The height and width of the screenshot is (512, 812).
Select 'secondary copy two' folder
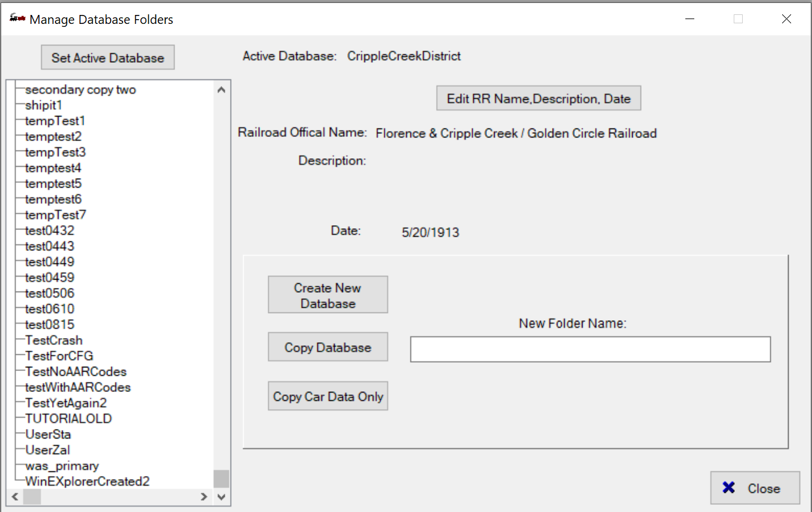[x=81, y=90]
